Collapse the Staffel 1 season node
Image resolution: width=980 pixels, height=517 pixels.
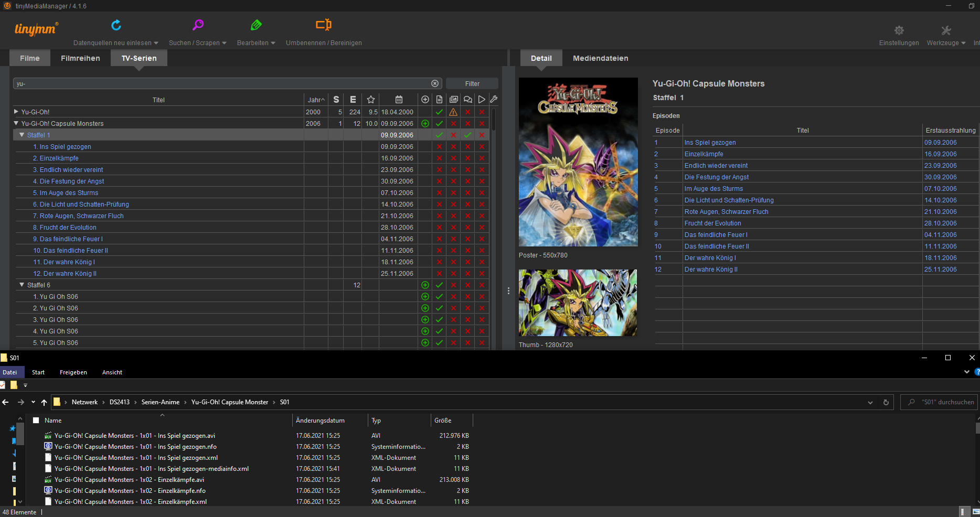[22, 135]
